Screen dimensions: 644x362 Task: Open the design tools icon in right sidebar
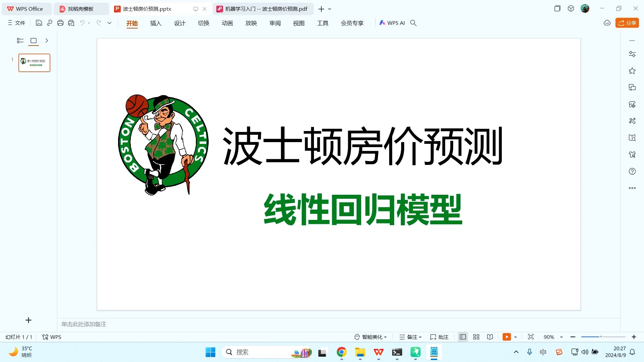[x=632, y=121]
